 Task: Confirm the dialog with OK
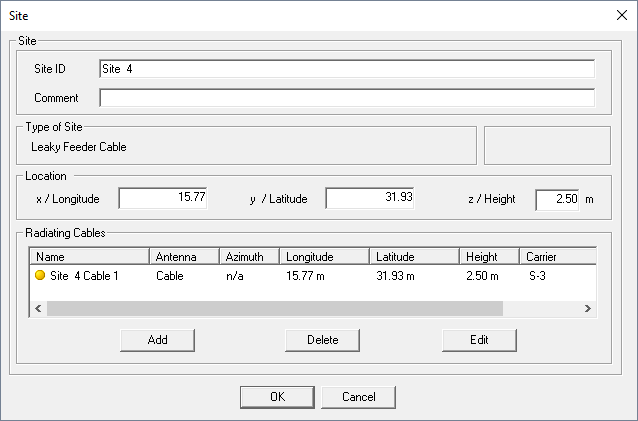[277, 396]
